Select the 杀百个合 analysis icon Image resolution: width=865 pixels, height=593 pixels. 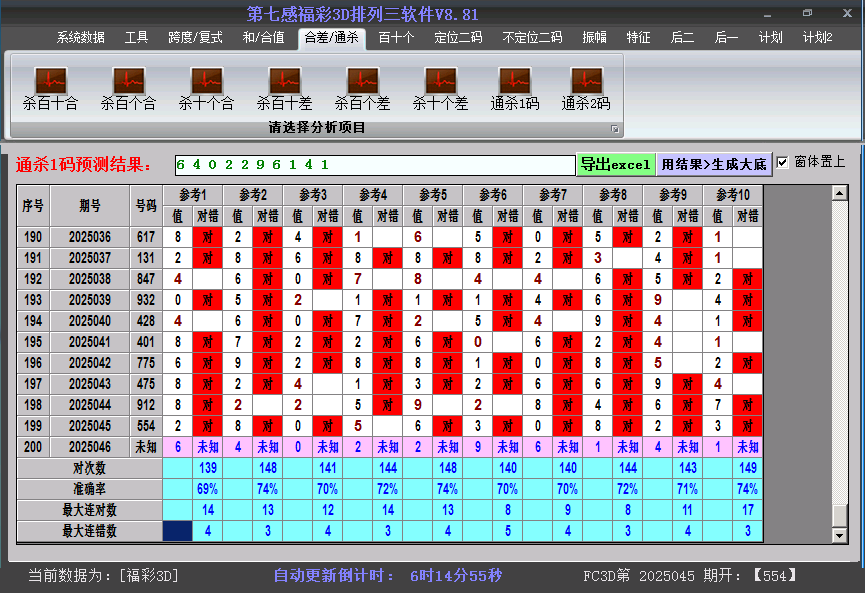click(x=129, y=88)
